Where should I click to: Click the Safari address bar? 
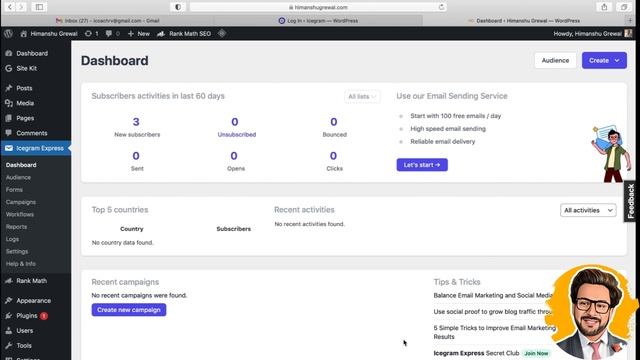point(318,7)
